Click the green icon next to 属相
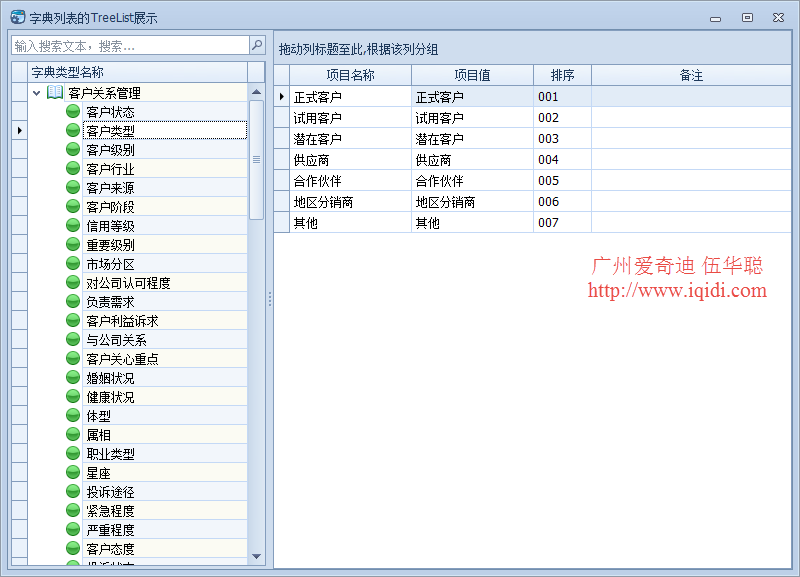This screenshot has height=577, width=800. point(73,434)
